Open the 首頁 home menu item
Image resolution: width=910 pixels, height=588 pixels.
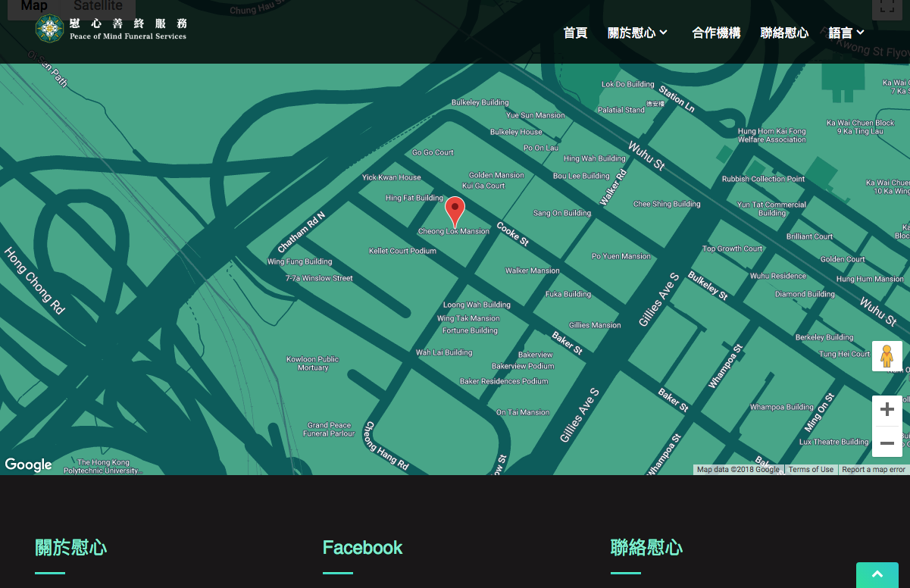point(575,33)
